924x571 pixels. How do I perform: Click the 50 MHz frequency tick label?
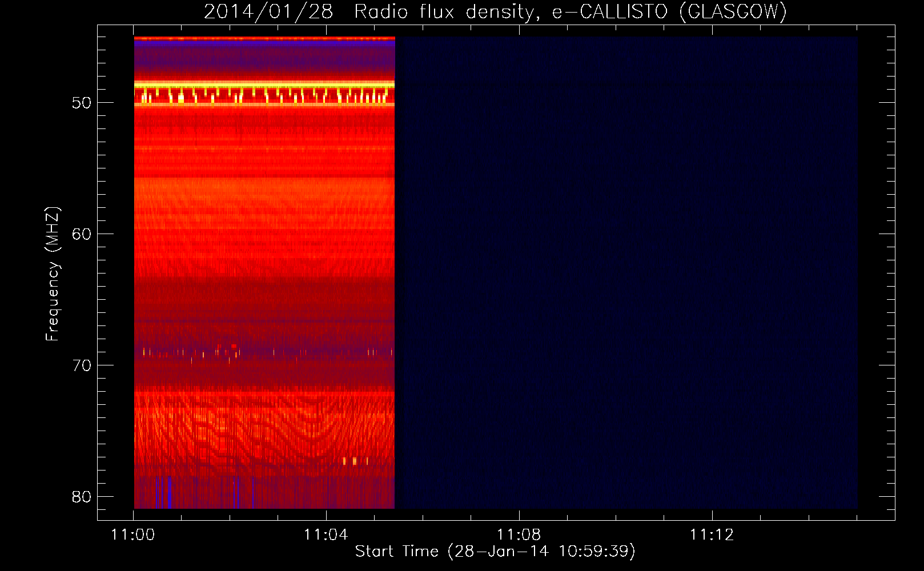click(x=82, y=103)
